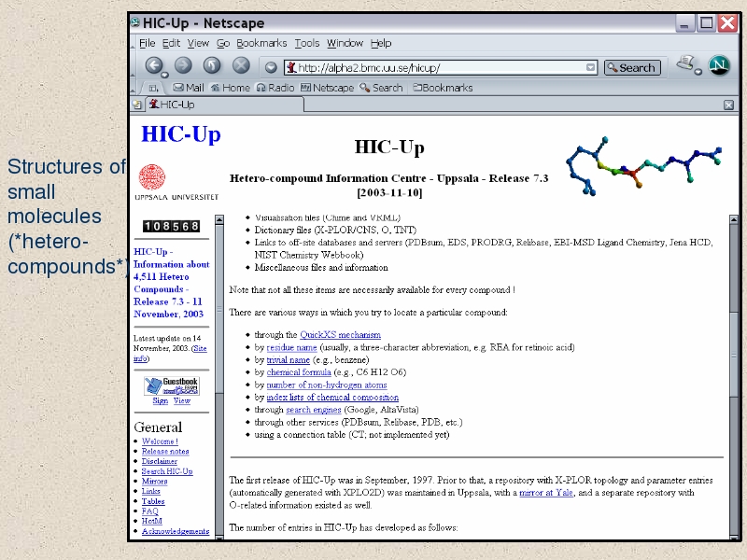The image size is (747, 560).
Task: Open the Edit menu
Action: (x=171, y=43)
